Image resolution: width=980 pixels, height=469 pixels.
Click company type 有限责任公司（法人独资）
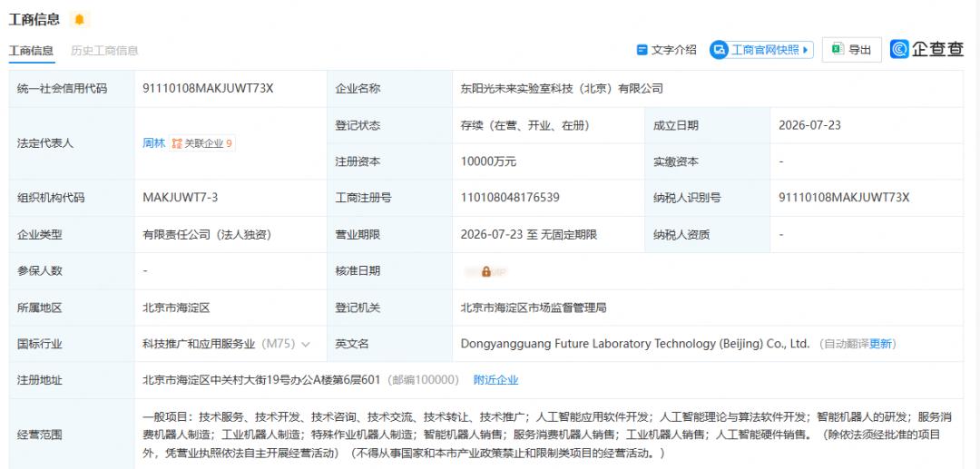(x=207, y=235)
